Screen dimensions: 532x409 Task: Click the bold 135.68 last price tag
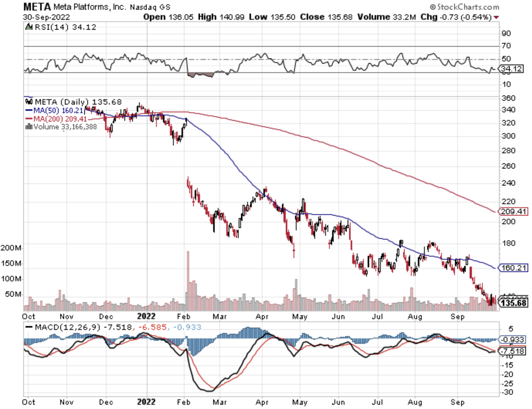514,303
